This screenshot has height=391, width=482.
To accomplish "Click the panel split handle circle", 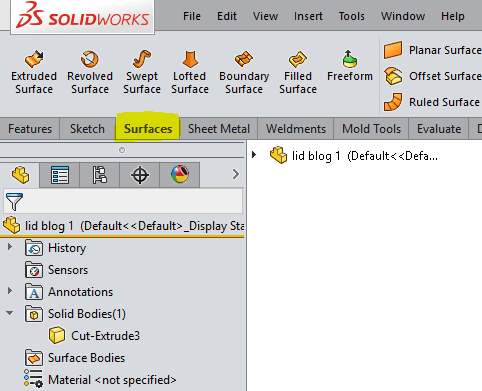I will [122, 150].
